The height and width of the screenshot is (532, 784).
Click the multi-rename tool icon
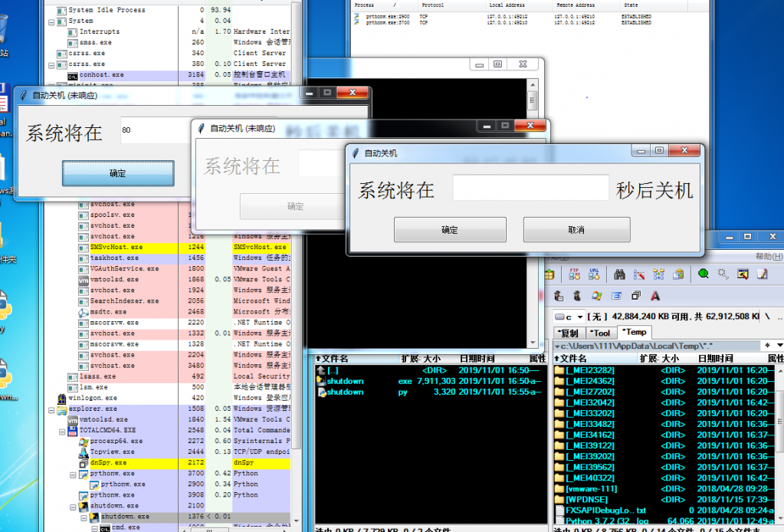tap(639, 274)
